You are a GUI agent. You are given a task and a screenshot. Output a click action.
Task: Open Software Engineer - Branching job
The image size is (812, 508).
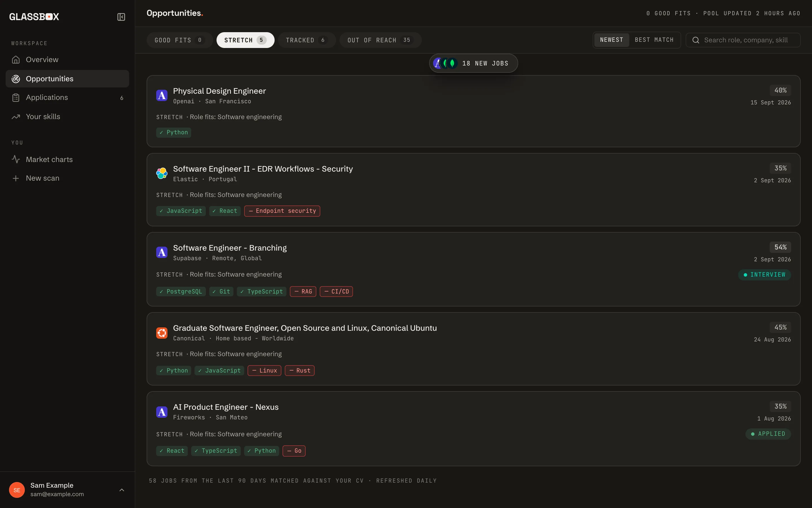pos(230,248)
